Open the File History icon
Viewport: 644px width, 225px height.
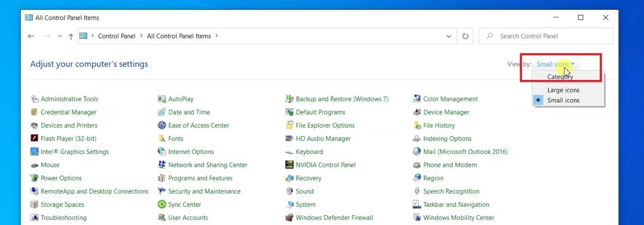417,125
